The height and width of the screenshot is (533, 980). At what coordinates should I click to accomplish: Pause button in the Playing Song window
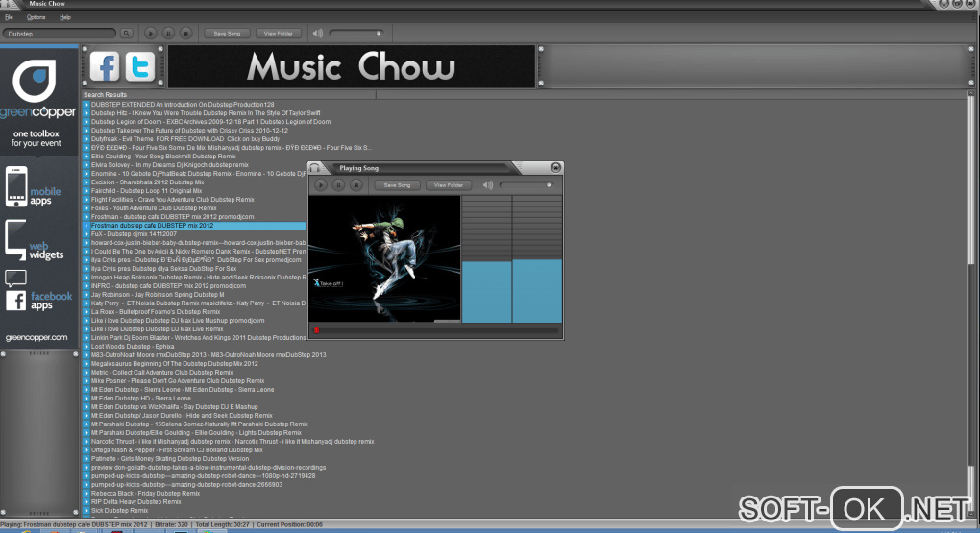point(338,185)
